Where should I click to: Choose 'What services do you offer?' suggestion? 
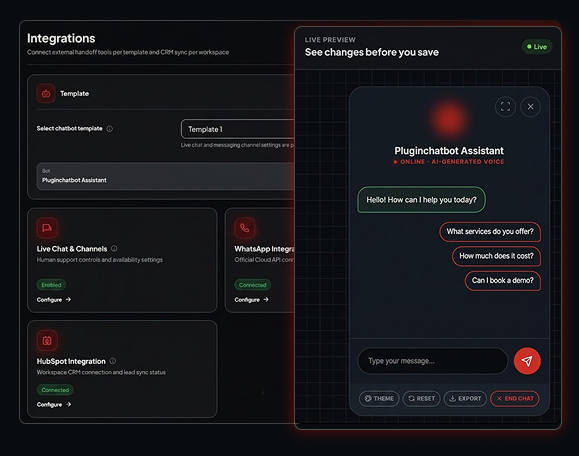pyautogui.click(x=490, y=232)
